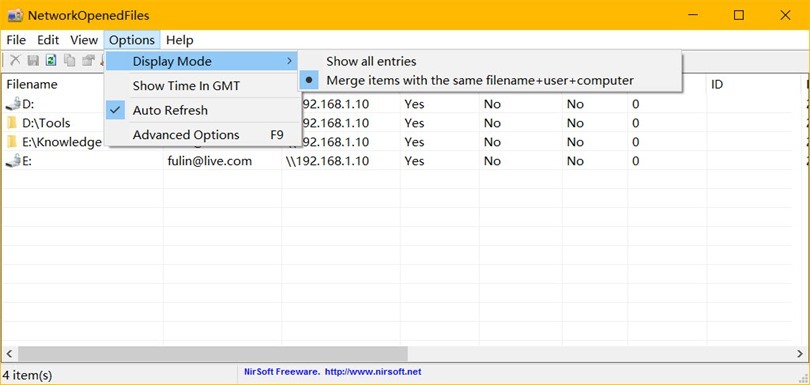The width and height of the screenshot is (810, 385).
Task: Select the E: row
Action: click(27, 161)
